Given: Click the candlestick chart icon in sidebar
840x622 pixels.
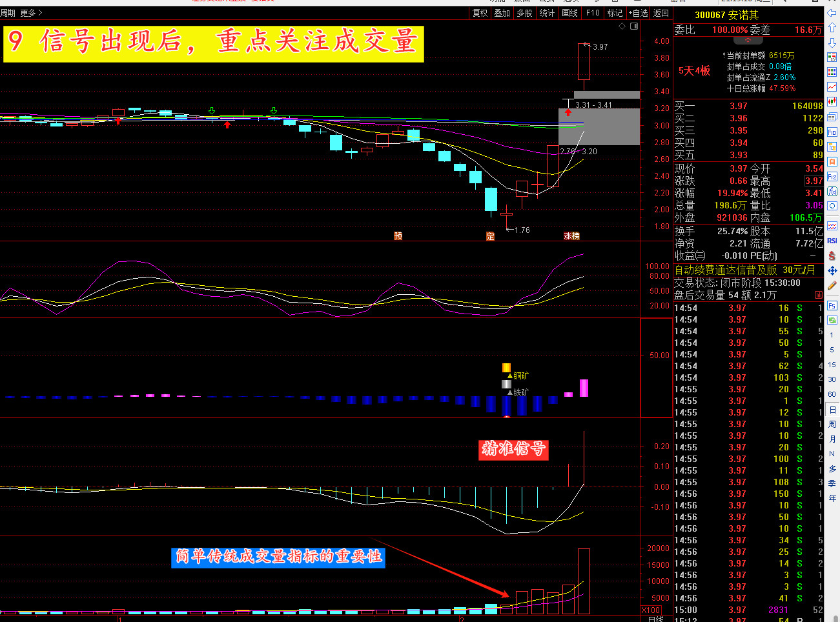Looking at the screenshot, I should pyautogui.click(x=832, y=102).
